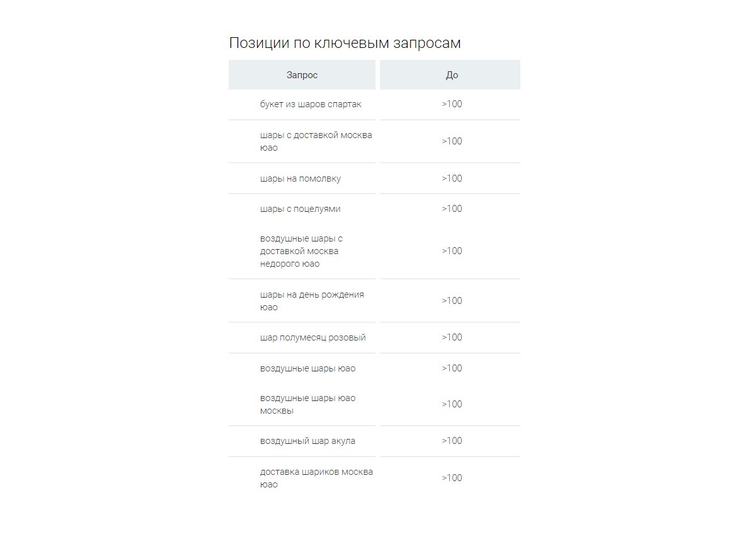Click the Позиции по ключевым запросам heading
756x536 pixels.
pyautogui.click(x=345, y=43)
